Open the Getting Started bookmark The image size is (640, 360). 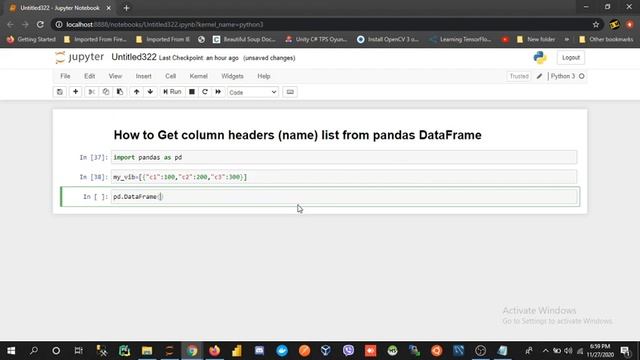coord(31,40)
